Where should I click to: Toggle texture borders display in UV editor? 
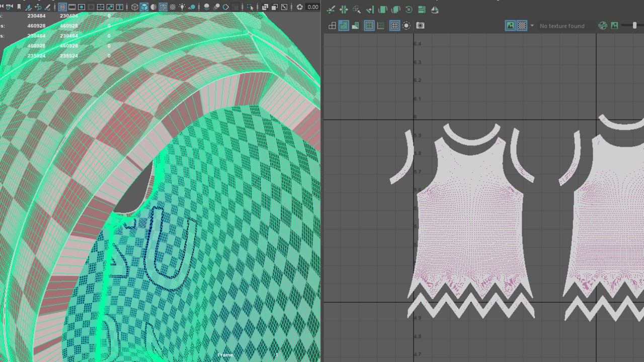(x=369, y=26)
